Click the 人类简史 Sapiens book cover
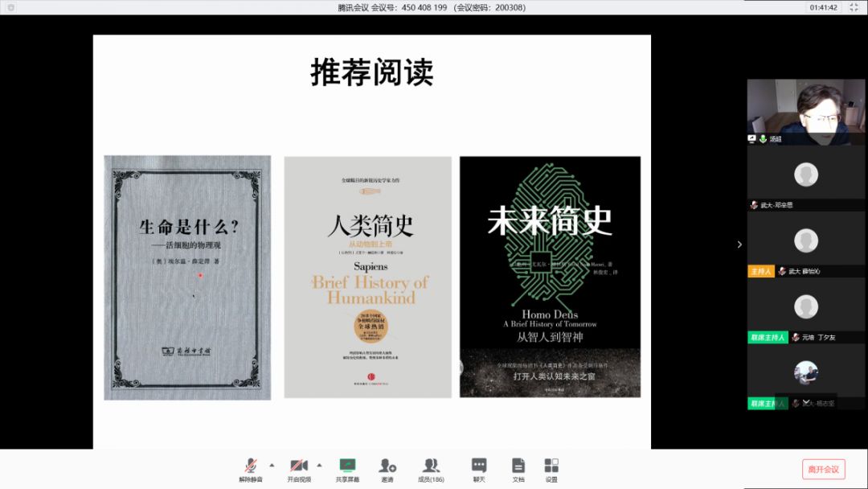The width and height of the screenshot is (868, 489). 367,277
